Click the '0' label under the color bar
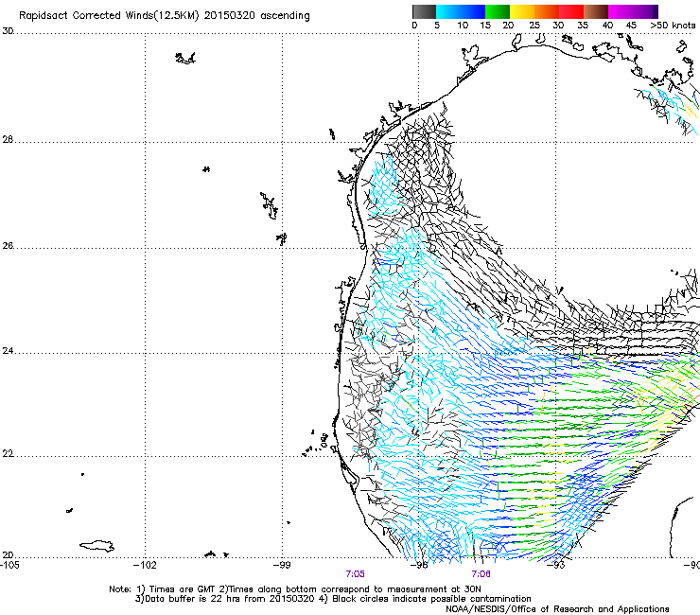 tap(414, 26)
